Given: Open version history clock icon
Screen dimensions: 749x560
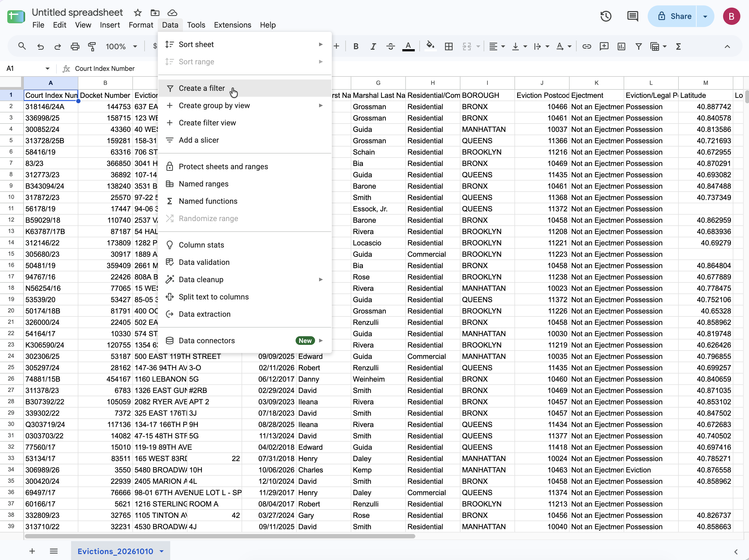Looking at the screenshot, I should 606,16.
